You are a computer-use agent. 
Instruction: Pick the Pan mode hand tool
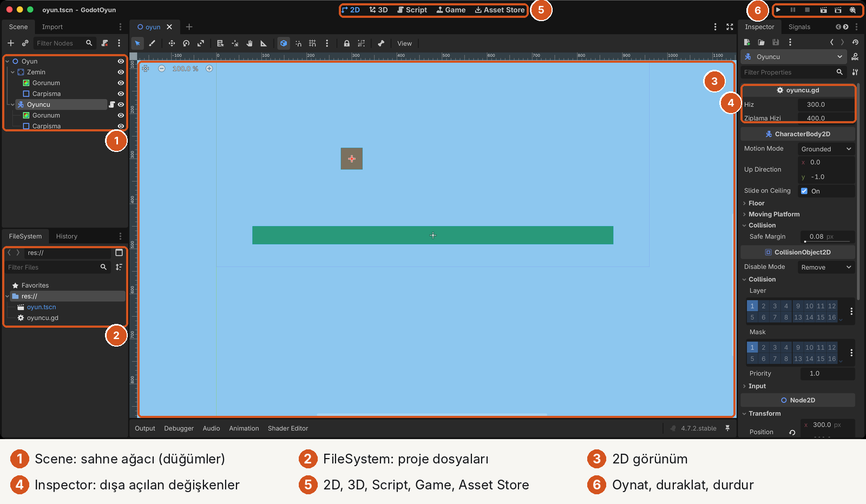pos(250,43)
